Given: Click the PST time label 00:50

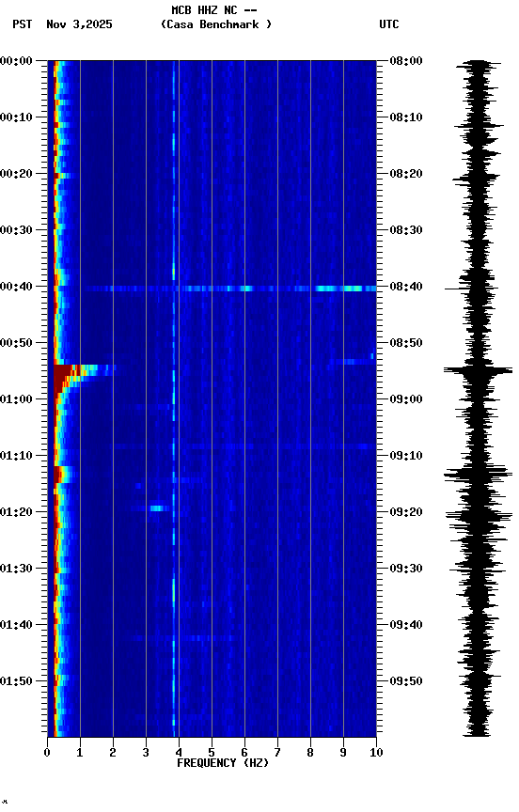Looking at the screenshot, I should pyautogui.click(x=16, y=343).
